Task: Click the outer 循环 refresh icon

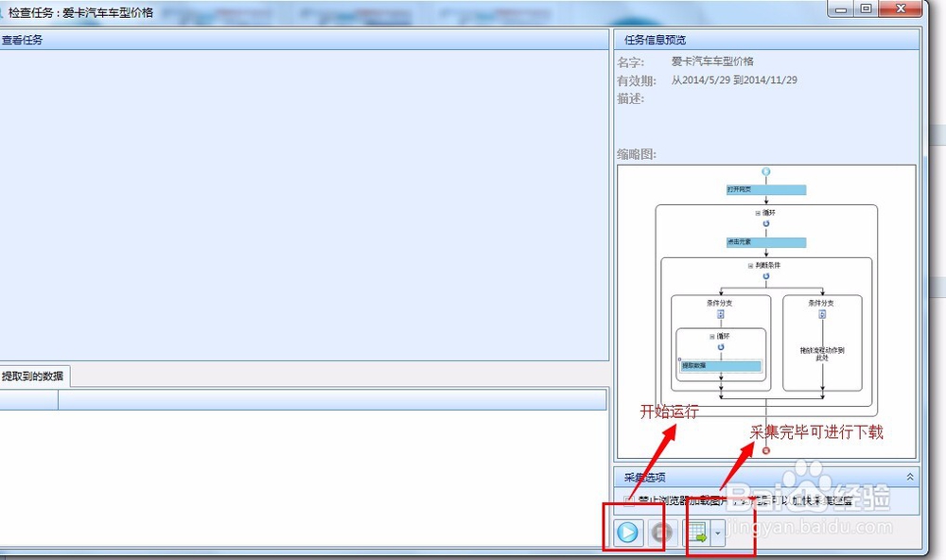Action: point(766,223)
